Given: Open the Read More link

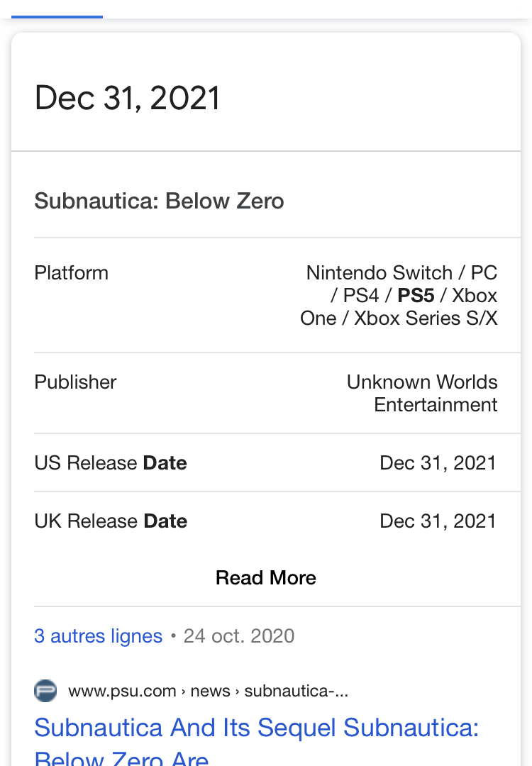Looking at the screenshot, I should coord(266,577).
